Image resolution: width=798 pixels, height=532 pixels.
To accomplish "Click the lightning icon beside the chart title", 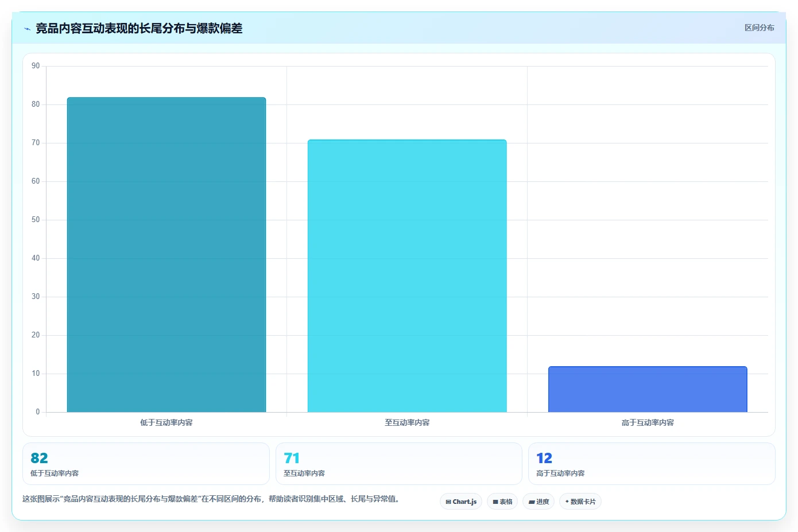I will click(x=27, y=29).
